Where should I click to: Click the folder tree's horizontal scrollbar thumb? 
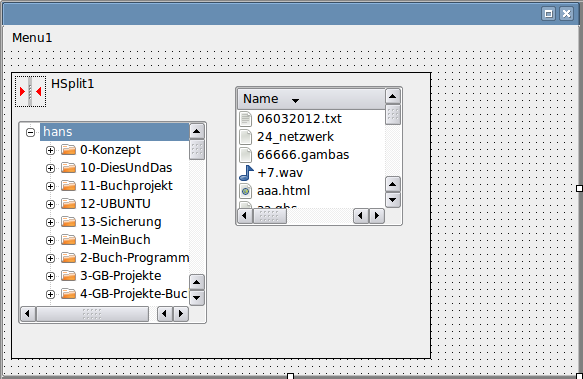click(x=92, y=314)
